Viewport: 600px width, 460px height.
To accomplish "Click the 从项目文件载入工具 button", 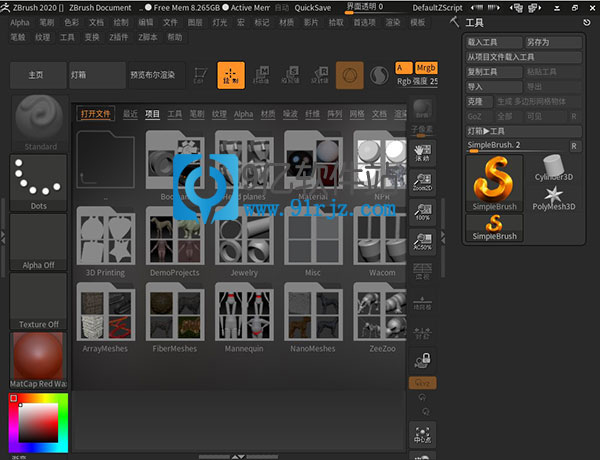I will pos(523,57).
